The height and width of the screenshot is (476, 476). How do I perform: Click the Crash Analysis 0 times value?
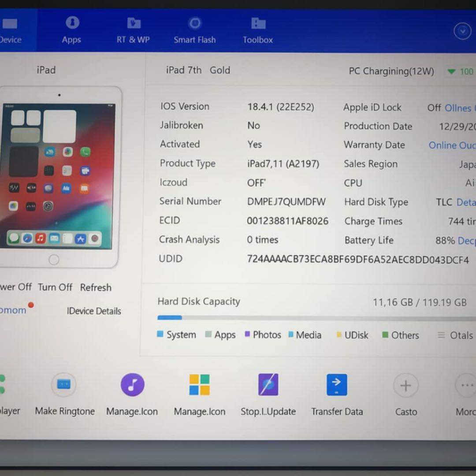[x=263, y=240]
